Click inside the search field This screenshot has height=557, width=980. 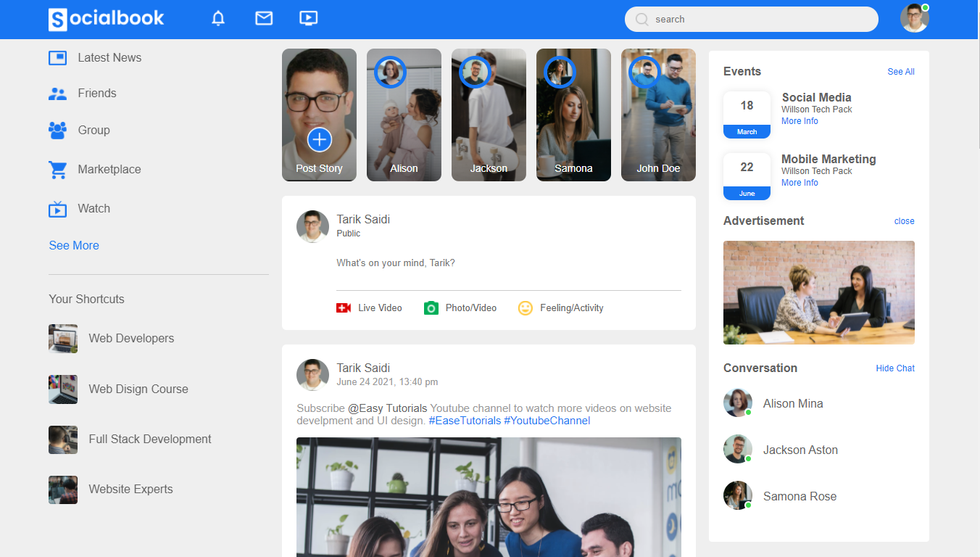pyautogui.click(x=751, y=19)
